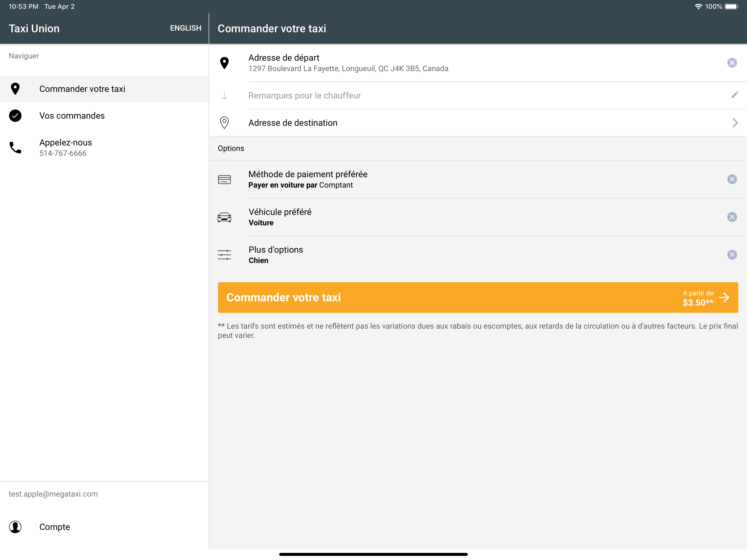Open Vos commandes in sidebar
747x560 pixels.
104,115
